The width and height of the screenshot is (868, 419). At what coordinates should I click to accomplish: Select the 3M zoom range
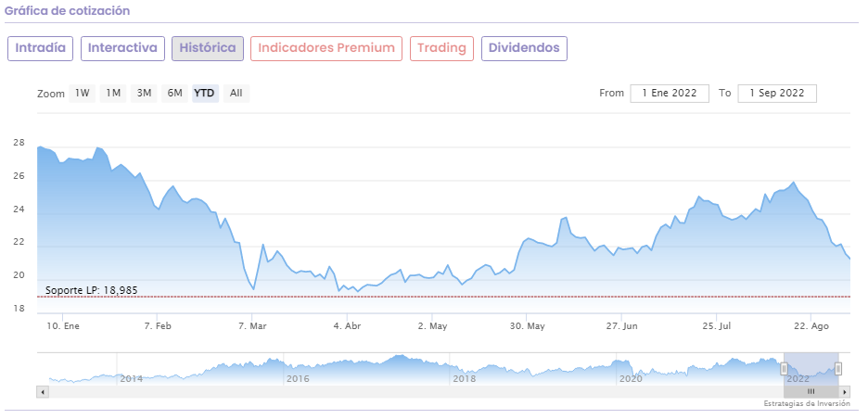pos(144,93)
